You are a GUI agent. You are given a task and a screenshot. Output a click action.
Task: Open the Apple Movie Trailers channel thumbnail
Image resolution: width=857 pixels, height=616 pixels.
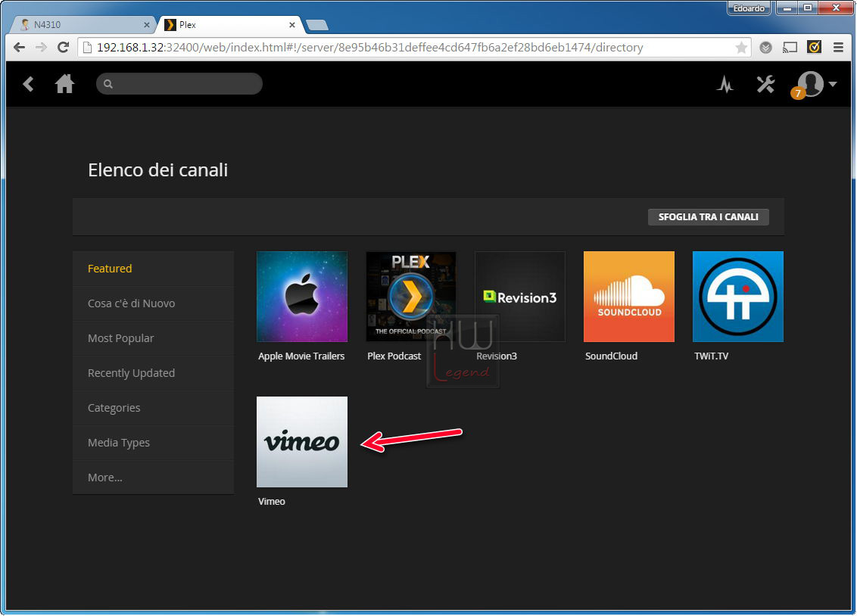302,297
